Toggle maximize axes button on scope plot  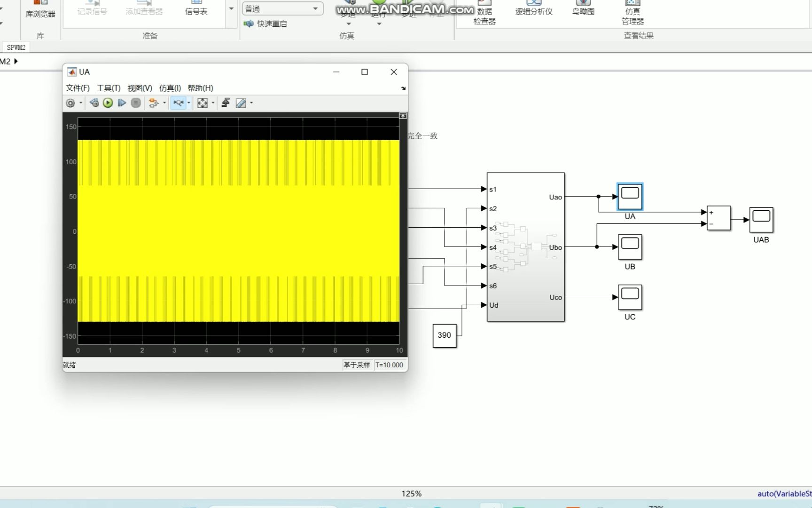click(x=403, y=116)
